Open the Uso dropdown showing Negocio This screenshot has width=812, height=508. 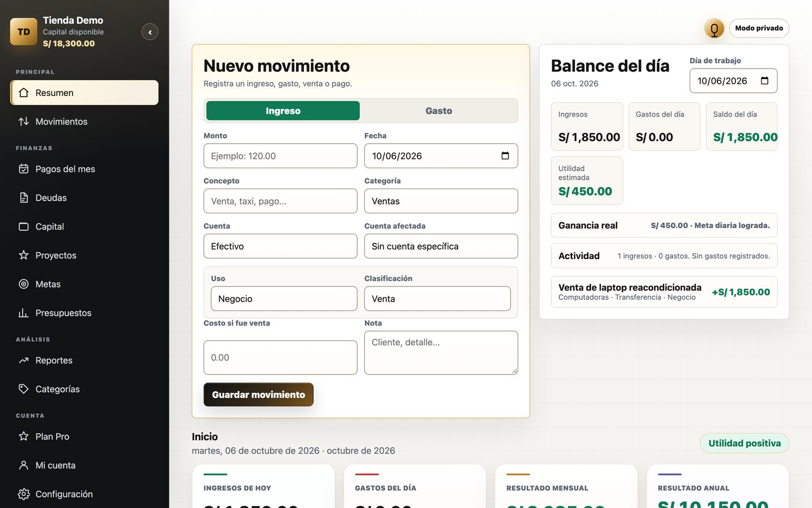click(x=284, y=299)
